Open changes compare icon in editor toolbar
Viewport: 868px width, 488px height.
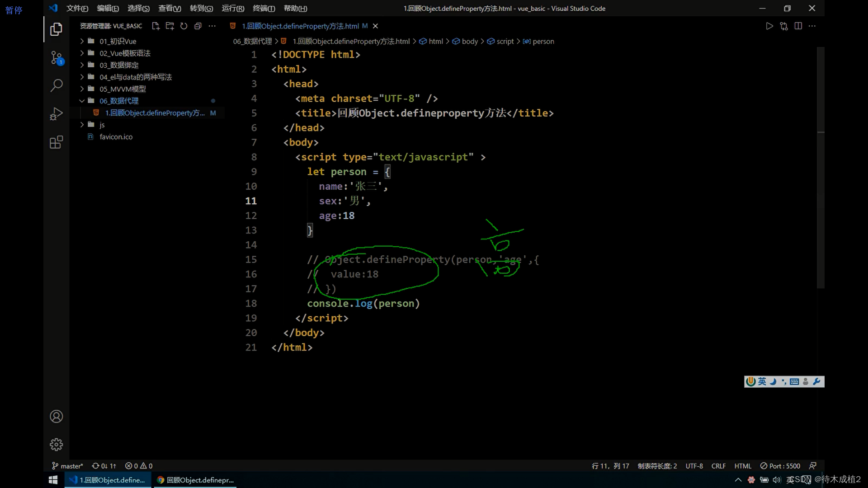coord(784,26)
